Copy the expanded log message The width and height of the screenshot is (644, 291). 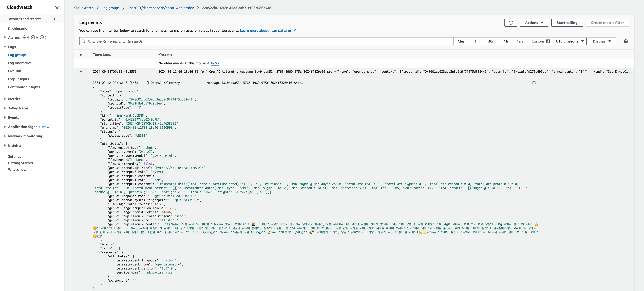coord(534,83)
